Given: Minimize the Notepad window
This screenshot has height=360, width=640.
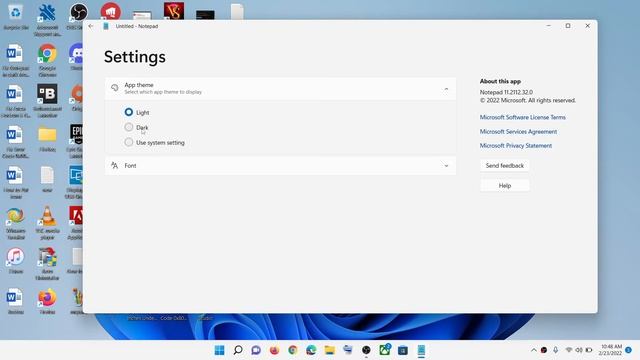Looking at the screenshot, I should coord(549,26).
